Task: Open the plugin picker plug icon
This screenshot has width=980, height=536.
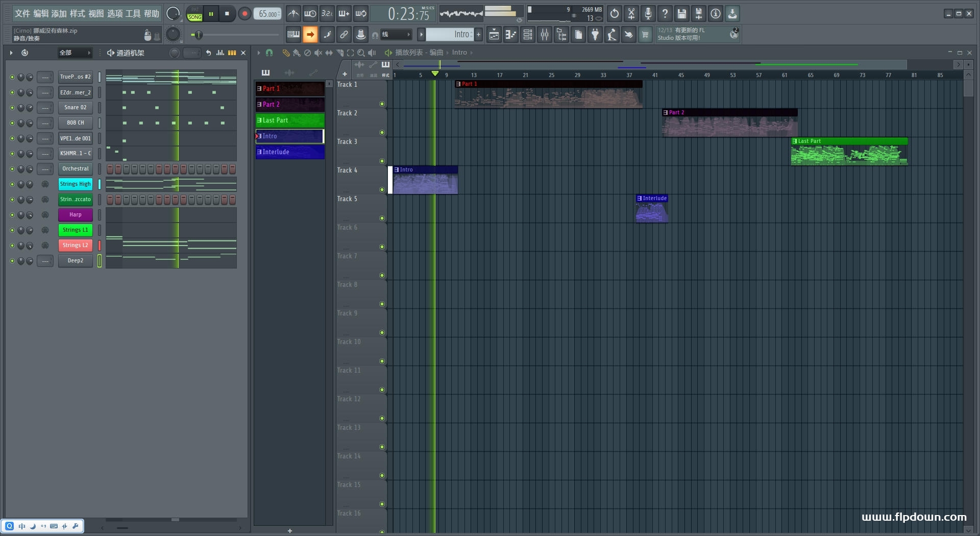Action: coord(595,35)
